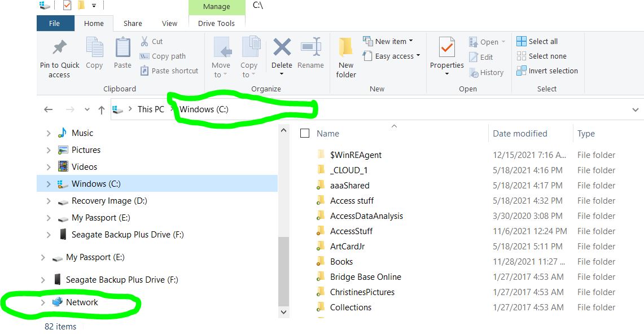Screen dimensions: 644x334
Task: Select the Bridge Base Online folder
Action: [366, 276]
